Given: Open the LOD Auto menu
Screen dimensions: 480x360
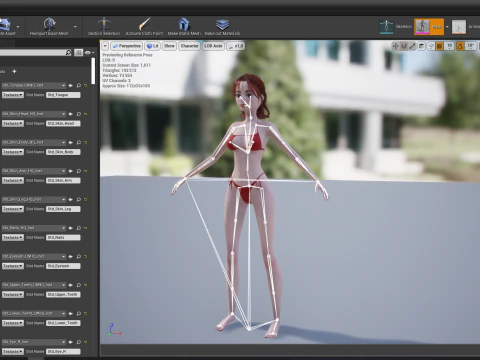Looking at the screenshot, I should pyautogui.click(x=213, y=46).
